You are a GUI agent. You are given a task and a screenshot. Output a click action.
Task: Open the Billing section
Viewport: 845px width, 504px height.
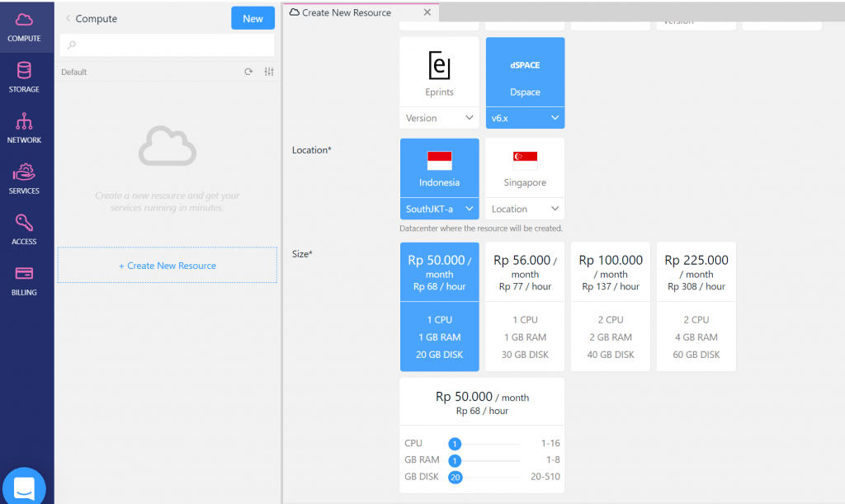coord(25,278)
